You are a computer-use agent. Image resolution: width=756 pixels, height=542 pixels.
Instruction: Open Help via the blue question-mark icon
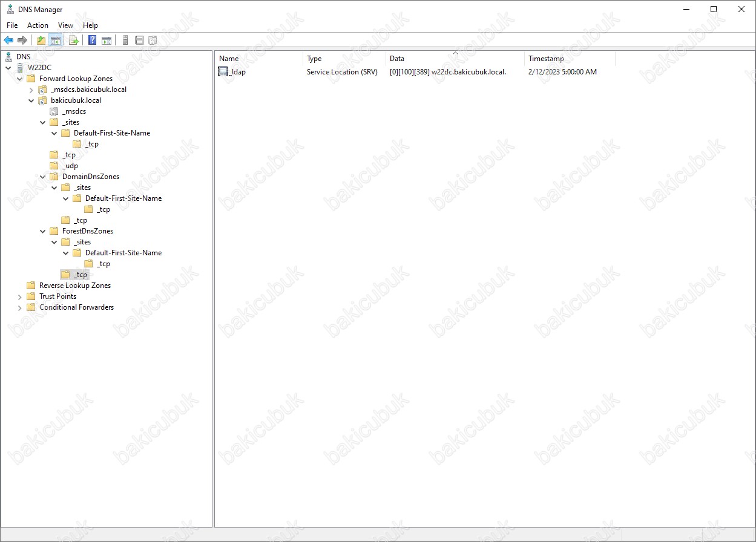pos(93,41)
